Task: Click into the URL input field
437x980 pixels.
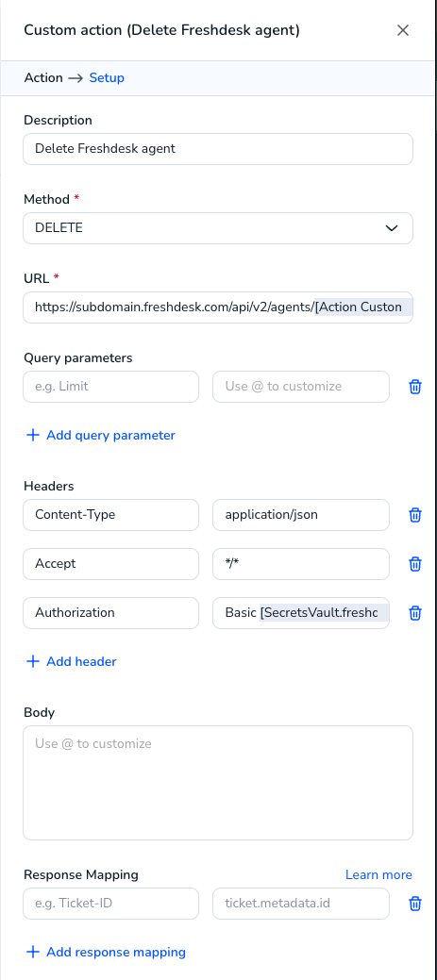Action: [218, 307]
